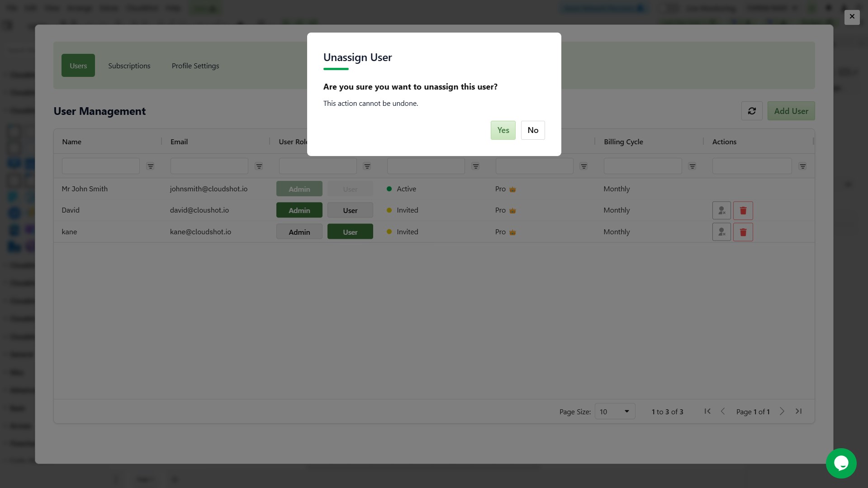Unassign user kane icon
This screenshot has height=488, width=868.
(721, 232)
